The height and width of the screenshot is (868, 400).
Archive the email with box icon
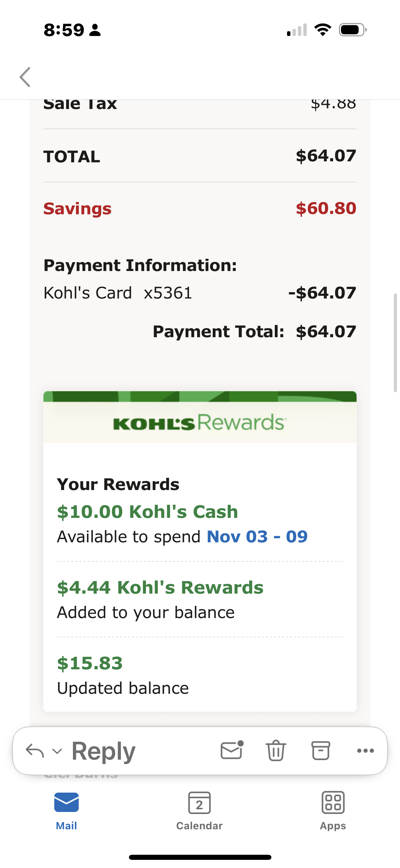click(321, 751)
